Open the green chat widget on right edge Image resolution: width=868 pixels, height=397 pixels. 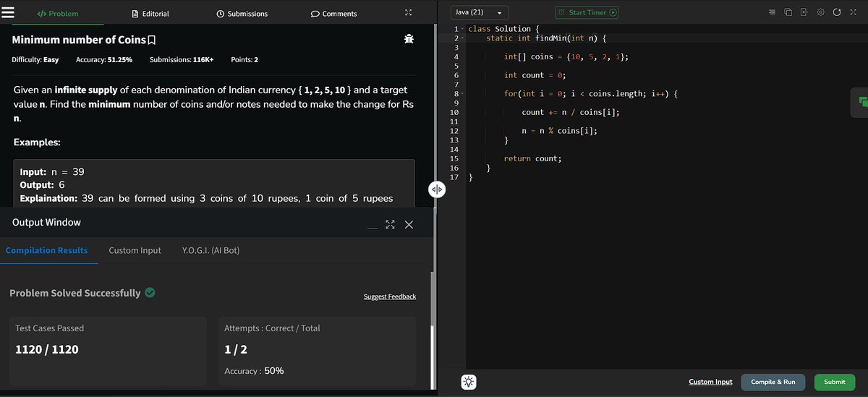(x=860, y=103)
